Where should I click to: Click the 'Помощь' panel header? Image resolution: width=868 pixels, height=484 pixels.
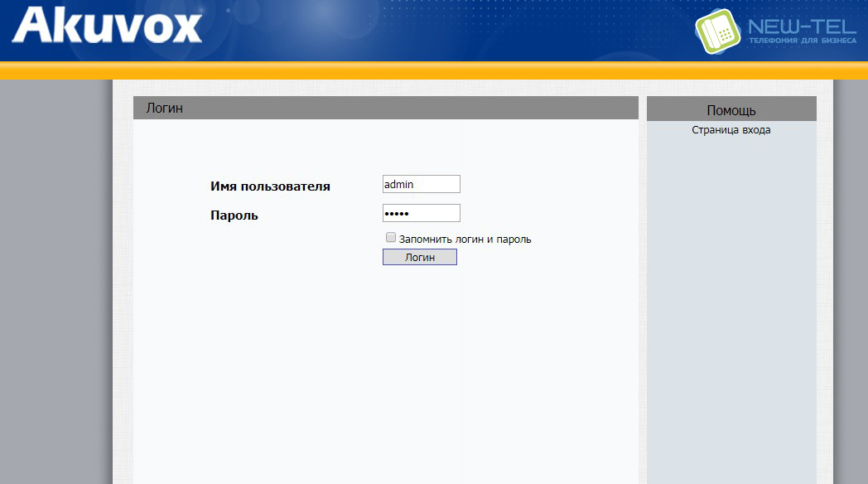point(731,110)
